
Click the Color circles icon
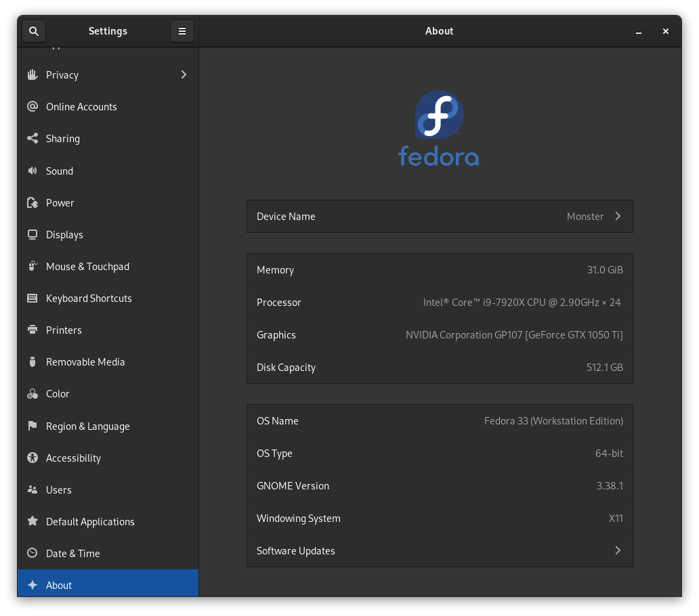click(32, 394)
